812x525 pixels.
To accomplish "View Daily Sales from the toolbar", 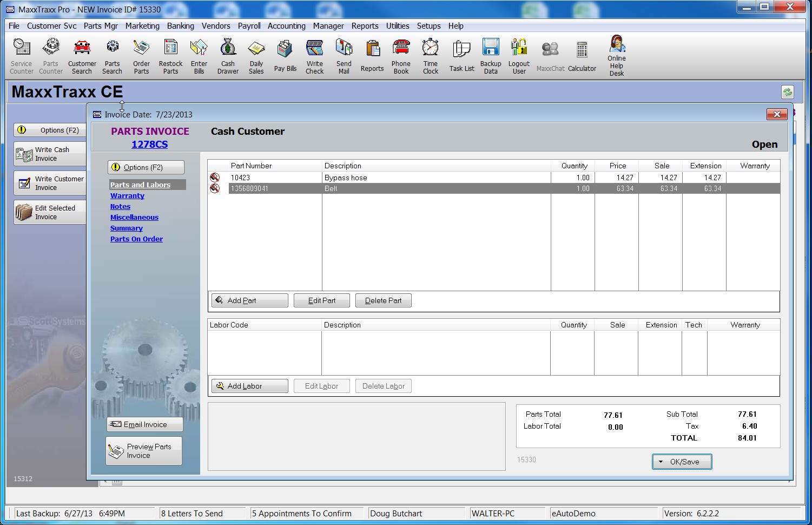I will coord(256,56).
